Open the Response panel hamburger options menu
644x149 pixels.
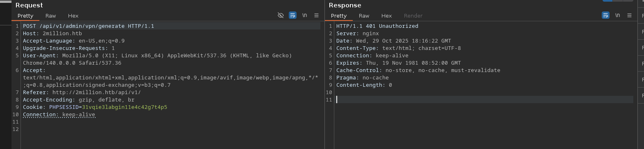tap(629, 15)
